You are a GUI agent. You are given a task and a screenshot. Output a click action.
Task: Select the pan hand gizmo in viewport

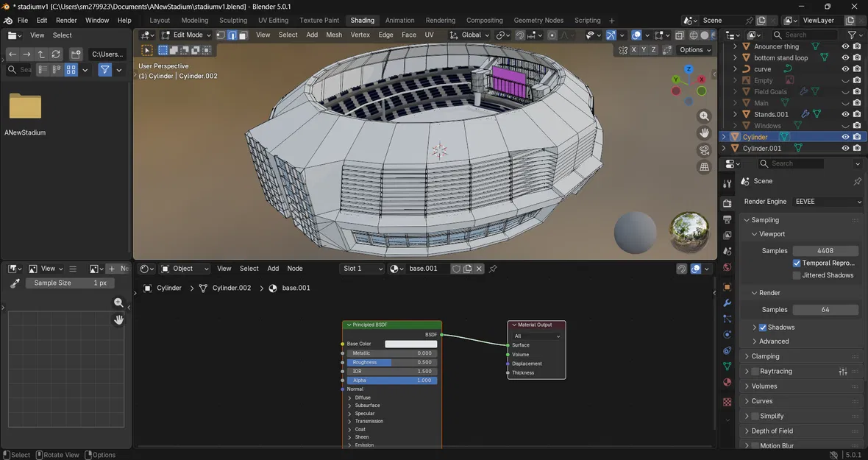pos(704,133)
